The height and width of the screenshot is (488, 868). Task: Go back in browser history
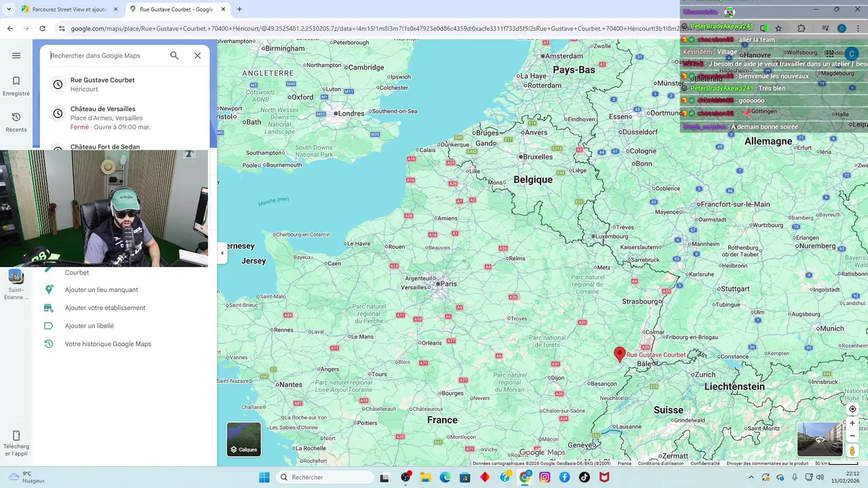pyautogui.click(x=9, y=28)
